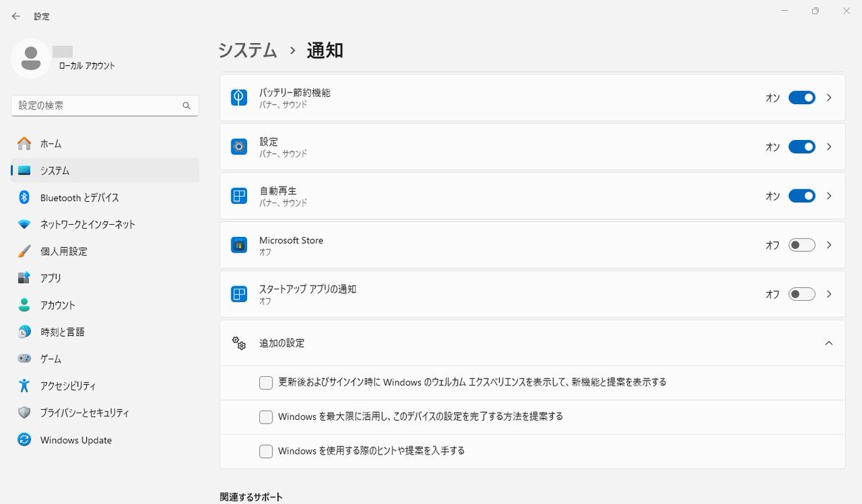Click the Windows Update sync icon

tap(24, 440)
